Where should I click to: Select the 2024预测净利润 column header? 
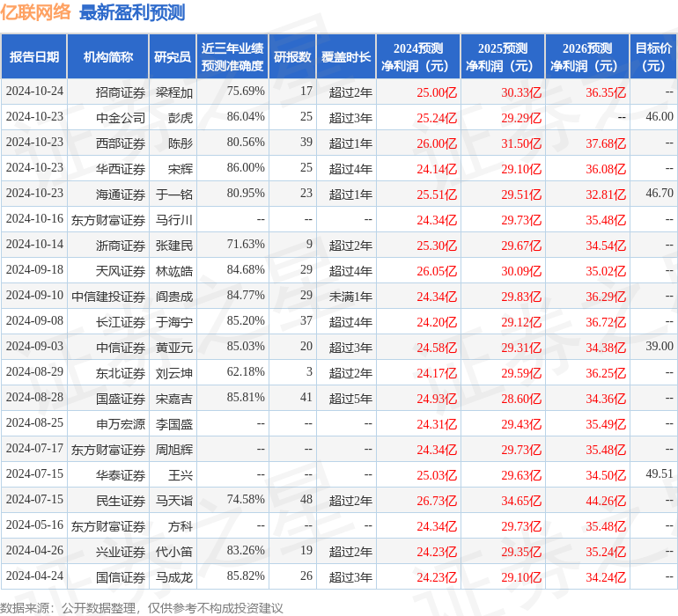pos(418,56)
